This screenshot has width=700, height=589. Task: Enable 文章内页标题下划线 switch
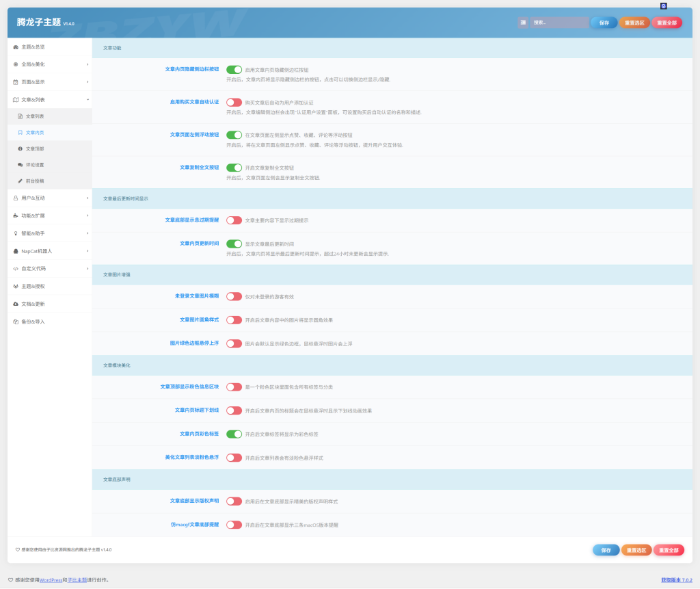[x=234, y=410]
